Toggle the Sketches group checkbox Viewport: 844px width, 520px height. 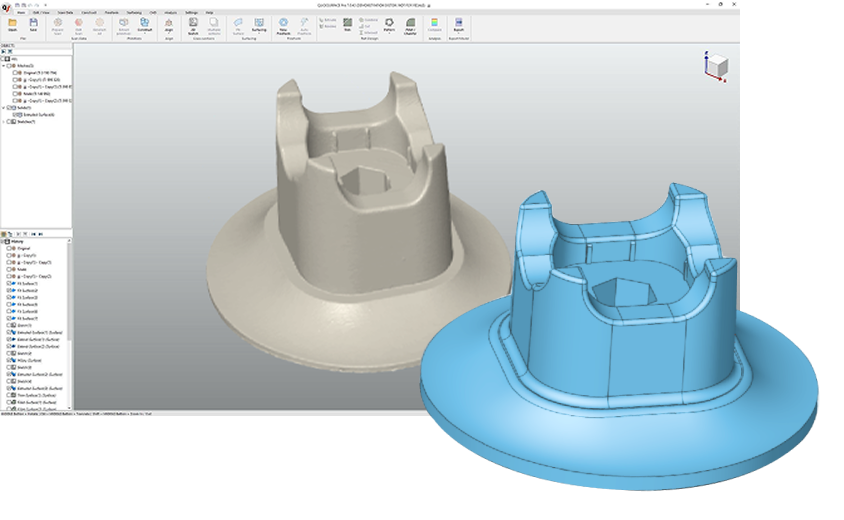[9, 122]
